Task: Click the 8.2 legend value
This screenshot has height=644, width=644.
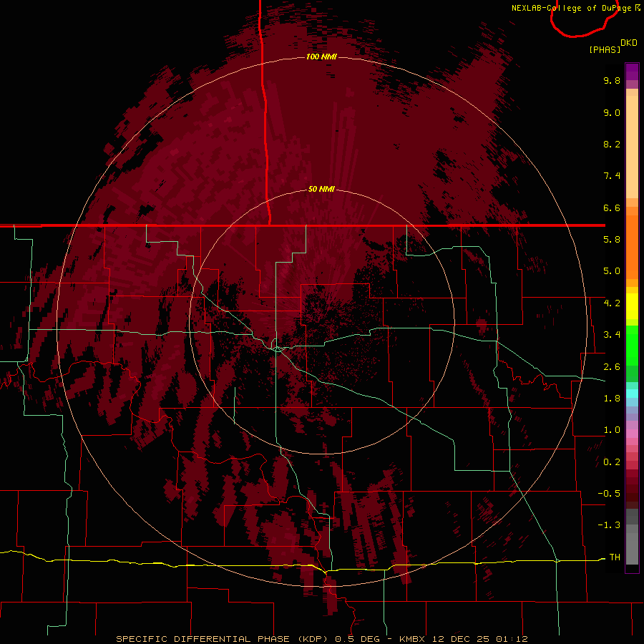Action: coord(612,144)
